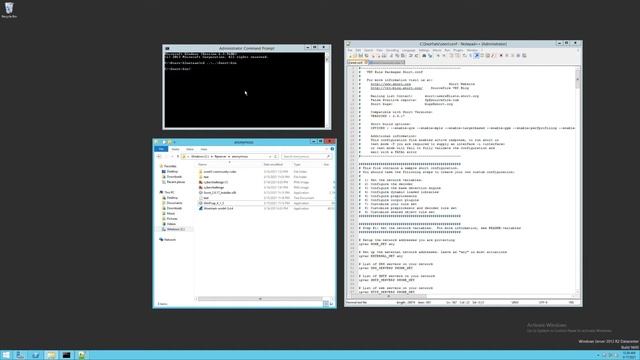Click the Zoom In icon in Notepad++
Viewport: 640px width, 360px height.
(x=438, y=56)
